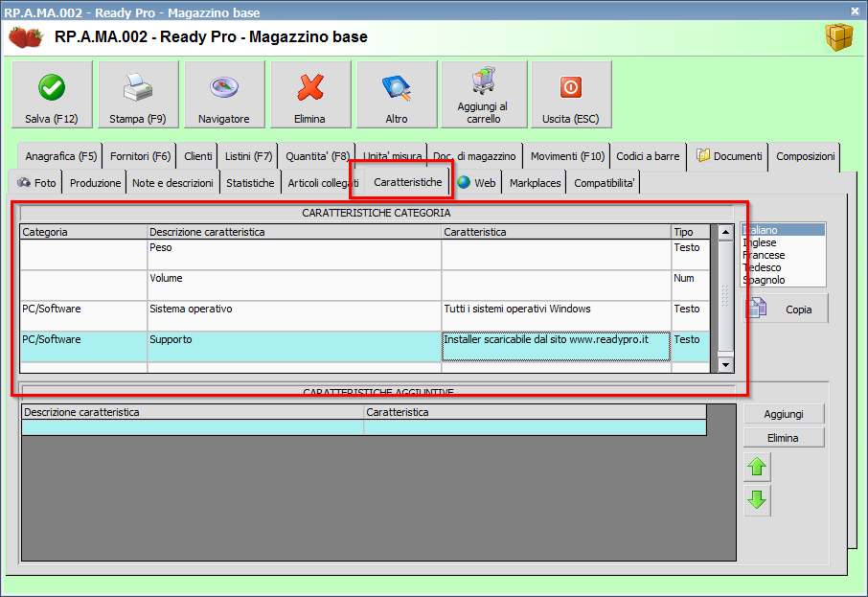Select the Note e descrizioni tab
This screenshot has width=868, height=597.
pyautogui.click(x=172, y=183)
